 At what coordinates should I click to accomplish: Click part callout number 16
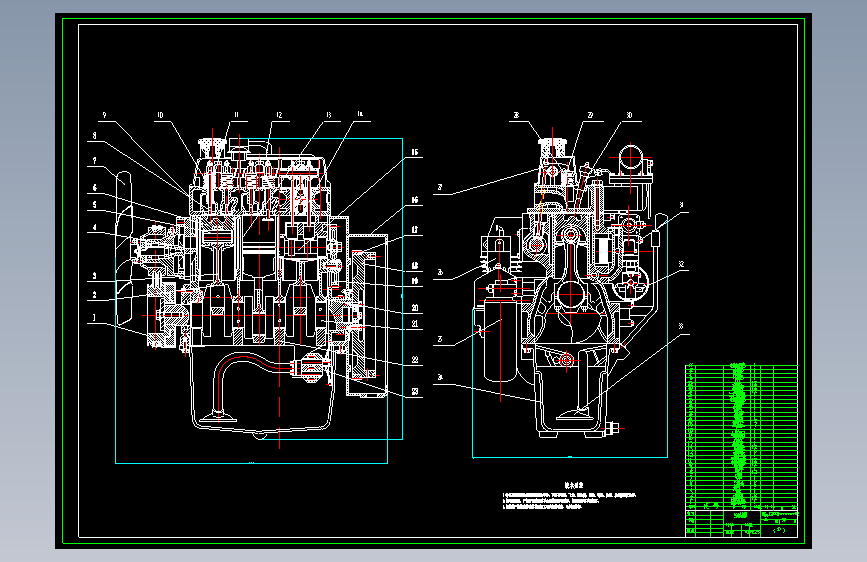415,200
